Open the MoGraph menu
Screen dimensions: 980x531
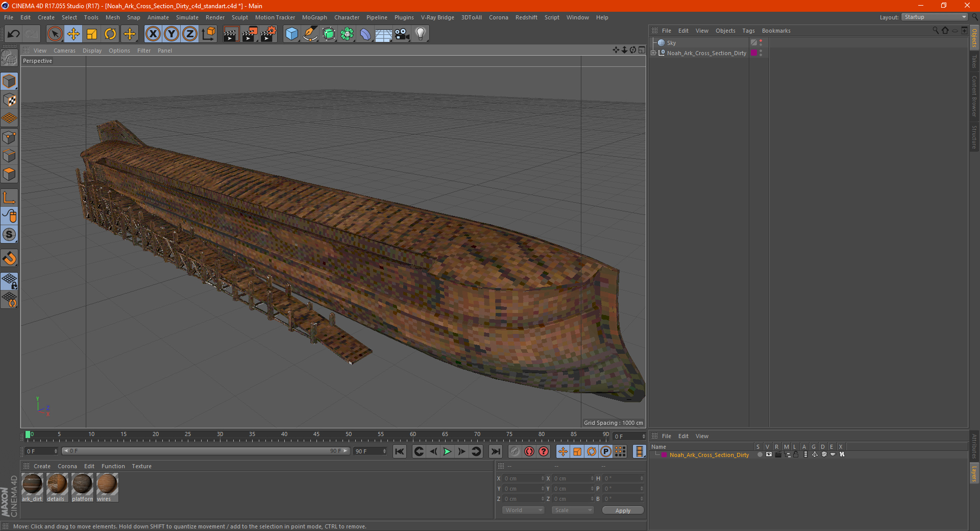(x=314, y=17)
